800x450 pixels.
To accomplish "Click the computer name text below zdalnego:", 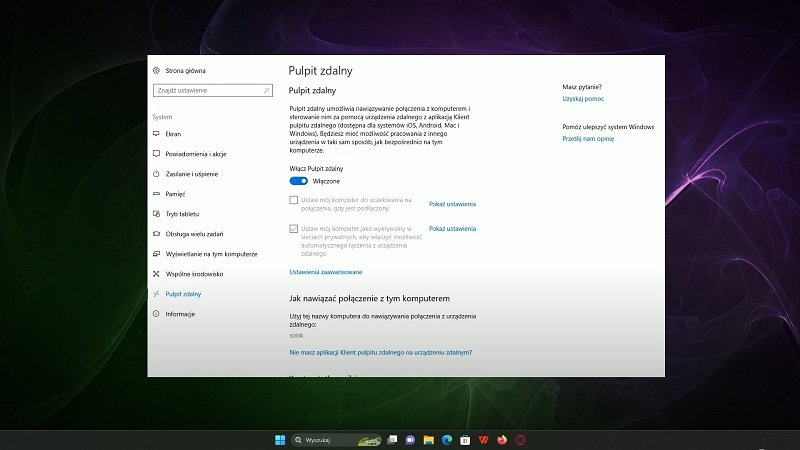I will 296,336.
